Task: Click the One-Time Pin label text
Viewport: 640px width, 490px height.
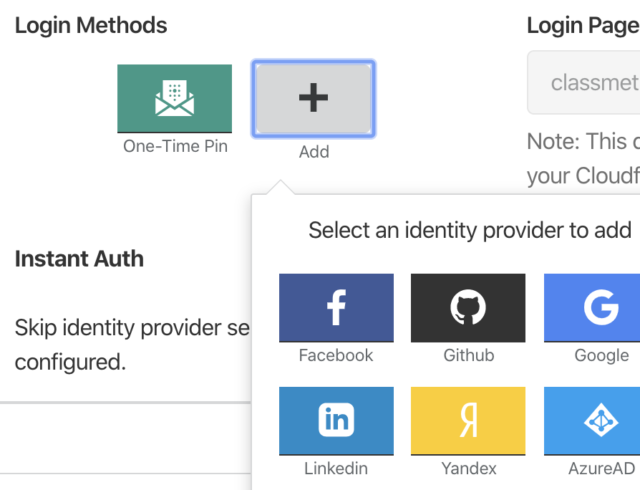Action: pyautogui.click(x=175, y=146)
